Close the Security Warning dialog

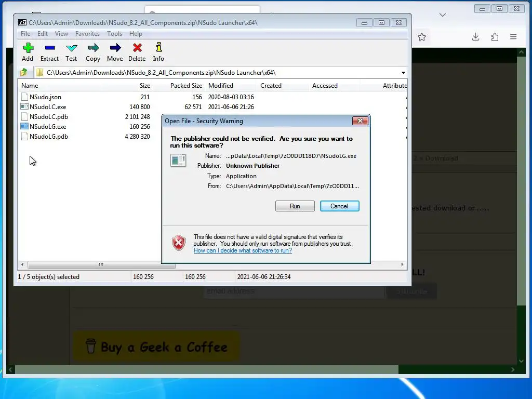pos(360,121)
